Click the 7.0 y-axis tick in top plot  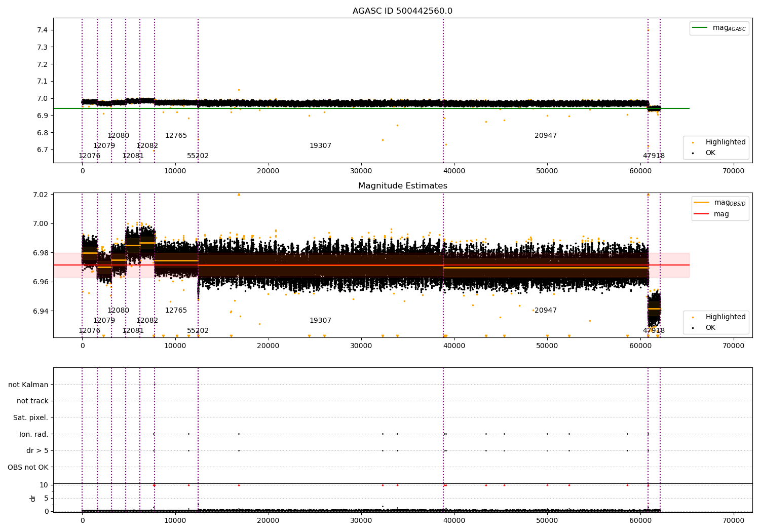(43, 99)
